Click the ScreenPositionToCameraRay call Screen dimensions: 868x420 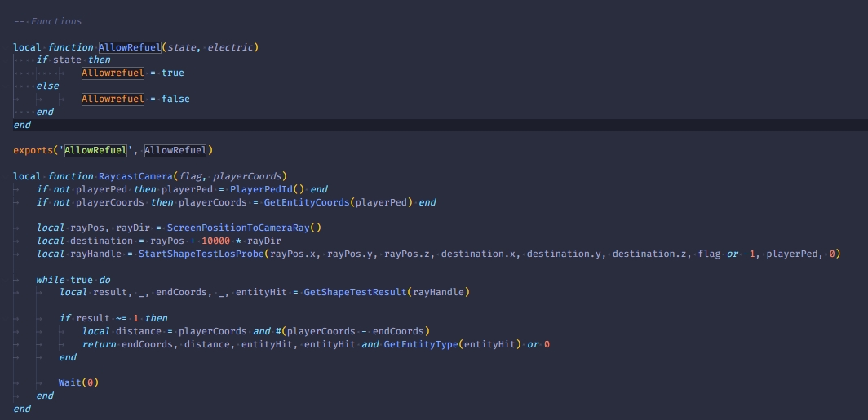point(238,228)
